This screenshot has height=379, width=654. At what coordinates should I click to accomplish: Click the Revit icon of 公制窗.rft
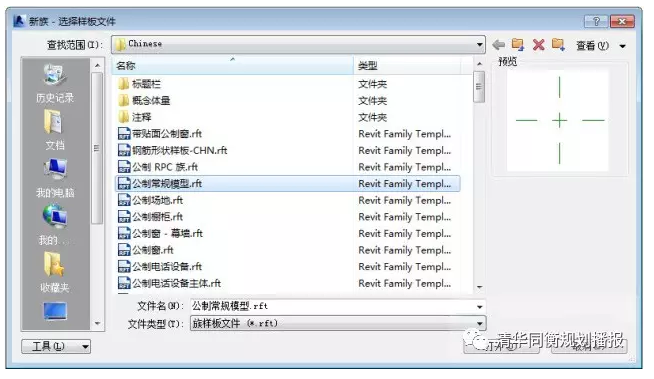tap(124, 250)
